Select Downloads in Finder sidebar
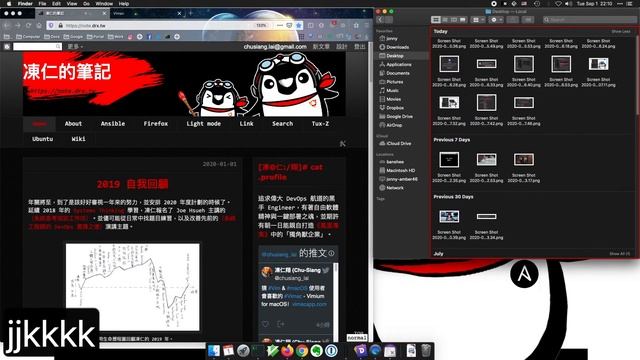This screenshot has width=640, height=360. point(397,47)
